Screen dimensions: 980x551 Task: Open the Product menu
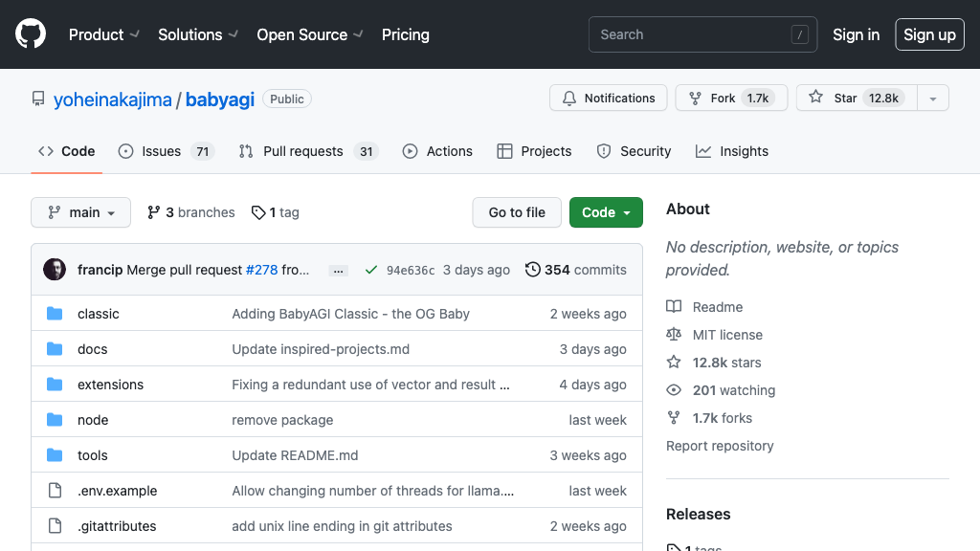(103, 34)
